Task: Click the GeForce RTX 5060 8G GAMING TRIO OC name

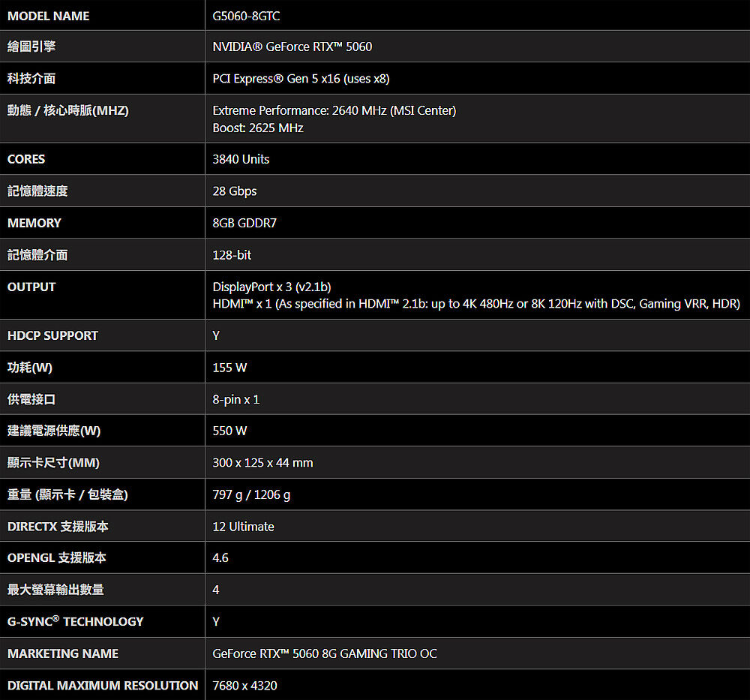Action: click(x=324, y=653)
